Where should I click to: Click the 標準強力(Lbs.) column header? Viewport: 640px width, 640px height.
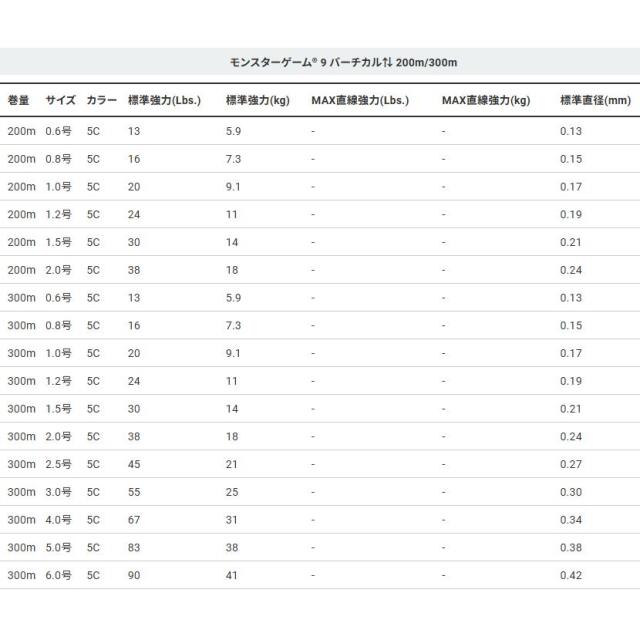(x=164, y=100)
